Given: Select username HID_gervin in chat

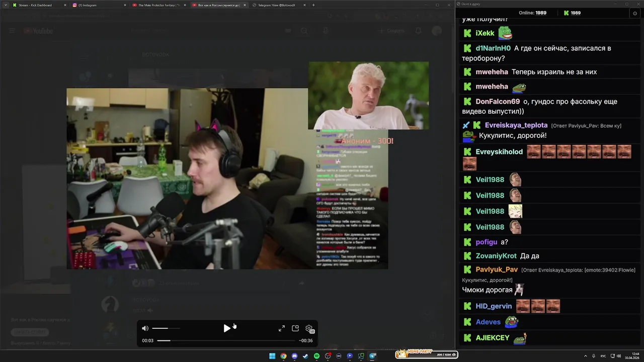Looking at the screenshot, I should click(x=494, y=306).
